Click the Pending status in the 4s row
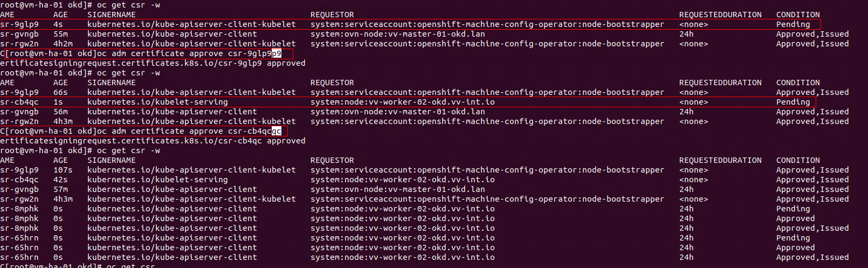 793,24
